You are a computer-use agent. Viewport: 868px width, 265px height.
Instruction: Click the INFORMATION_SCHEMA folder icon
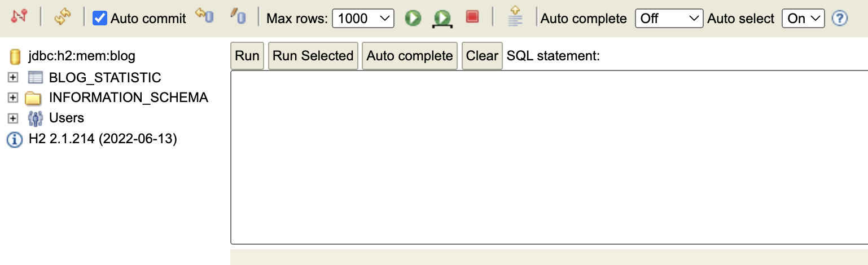(33, 98)
